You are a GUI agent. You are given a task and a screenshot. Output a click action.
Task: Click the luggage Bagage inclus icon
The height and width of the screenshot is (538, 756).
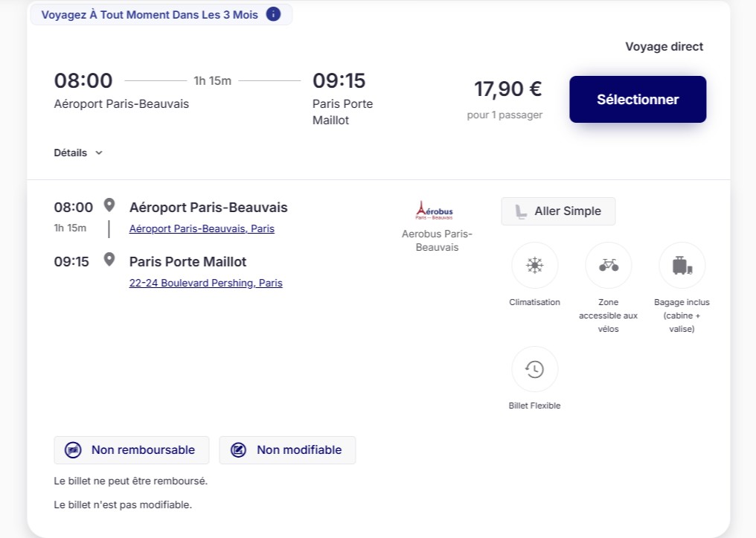(682, 265)
